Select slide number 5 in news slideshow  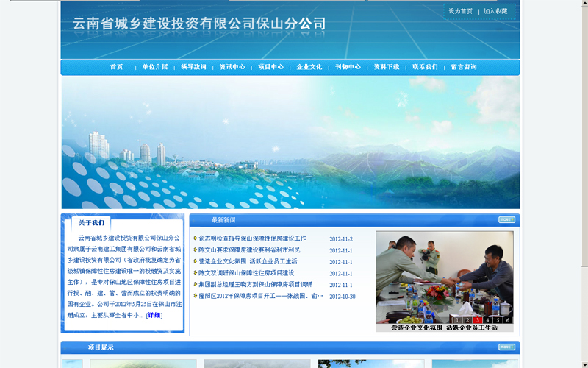[x=498, y=320]
